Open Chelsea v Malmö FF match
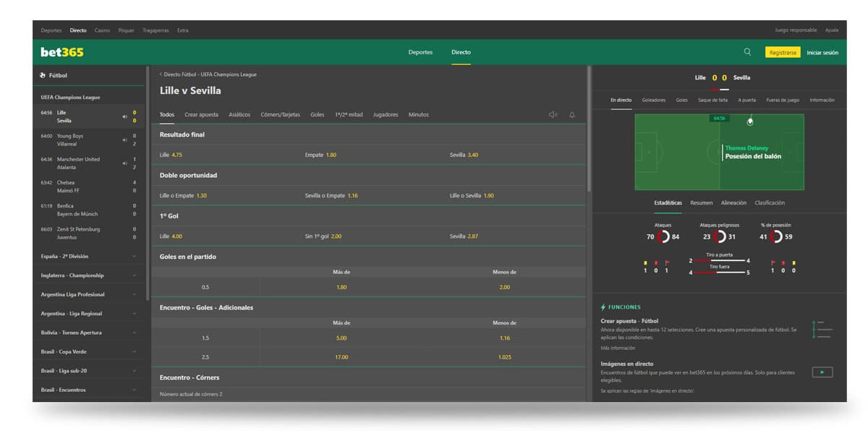This screenshot has height=431, width=868. (88, 186)
